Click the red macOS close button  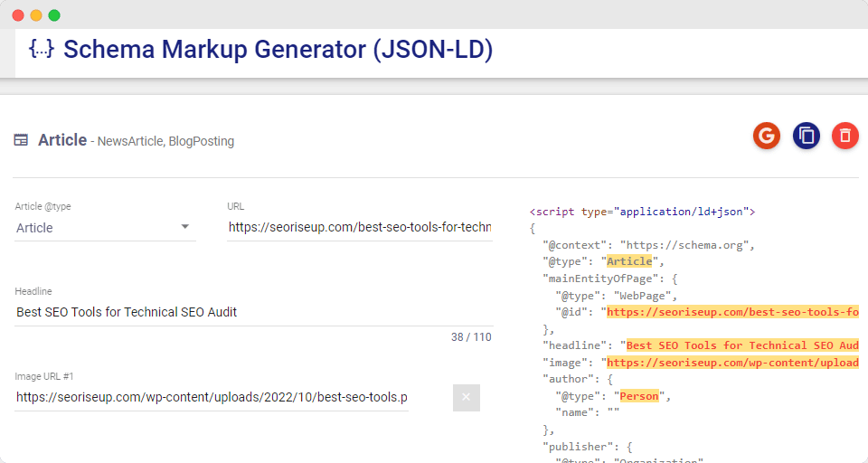tap(18, 15)
